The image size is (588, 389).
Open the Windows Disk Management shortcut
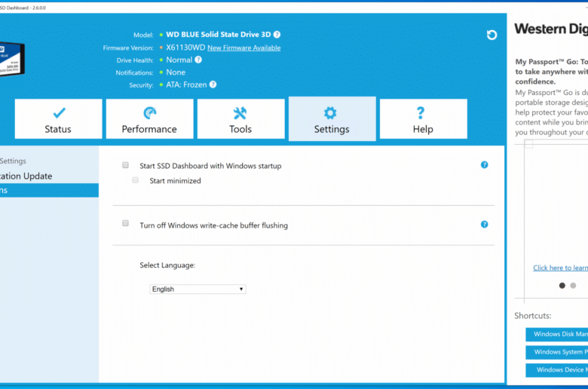(x=557, y=334)
